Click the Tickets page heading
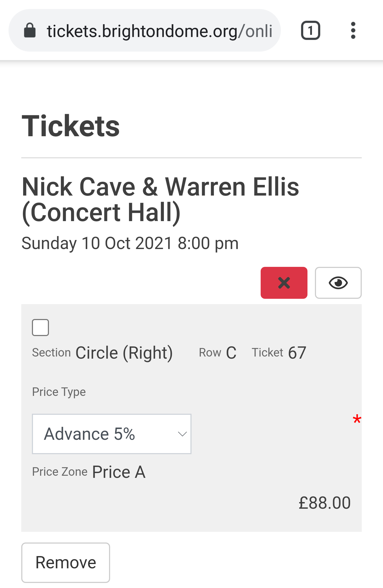This screenshot has width=383, height=588. pyautogui.click(x=71, y=126)
